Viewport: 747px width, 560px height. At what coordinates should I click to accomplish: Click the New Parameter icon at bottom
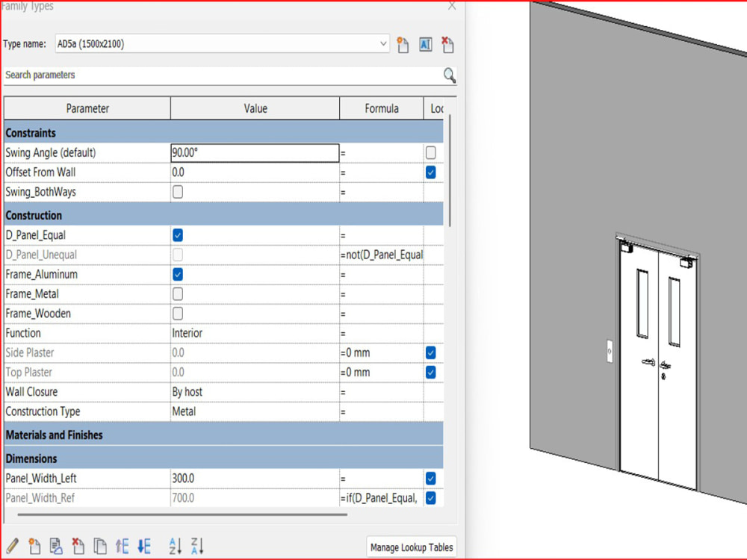pyautogui.click(x=34, y=546)
